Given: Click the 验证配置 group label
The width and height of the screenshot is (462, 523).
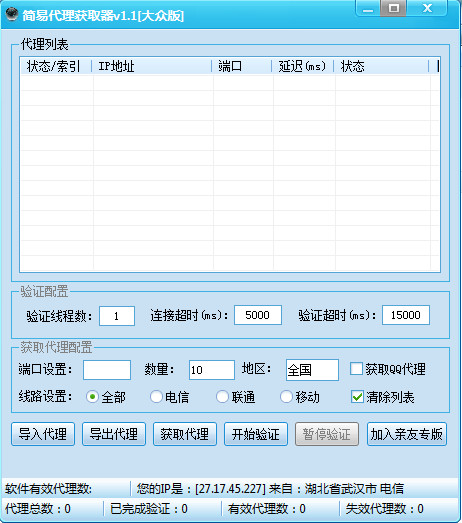Looking at the screenshot, I should 44,292.
